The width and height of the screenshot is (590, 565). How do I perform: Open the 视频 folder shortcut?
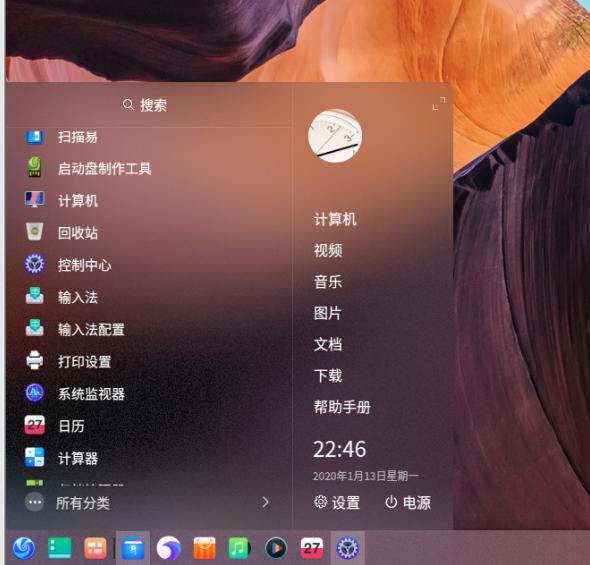328,250
